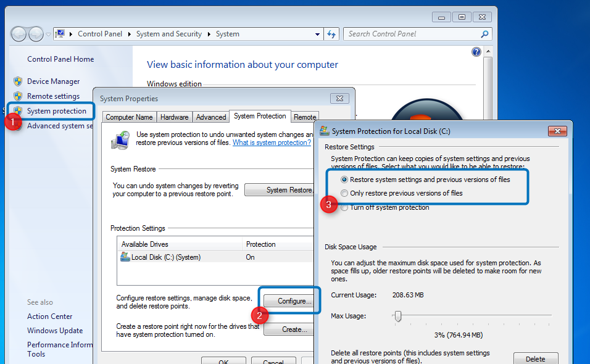Expand the arrow after Control Panel breadcrumb
This screenshot has width=590, height=364.
[129, 34]
